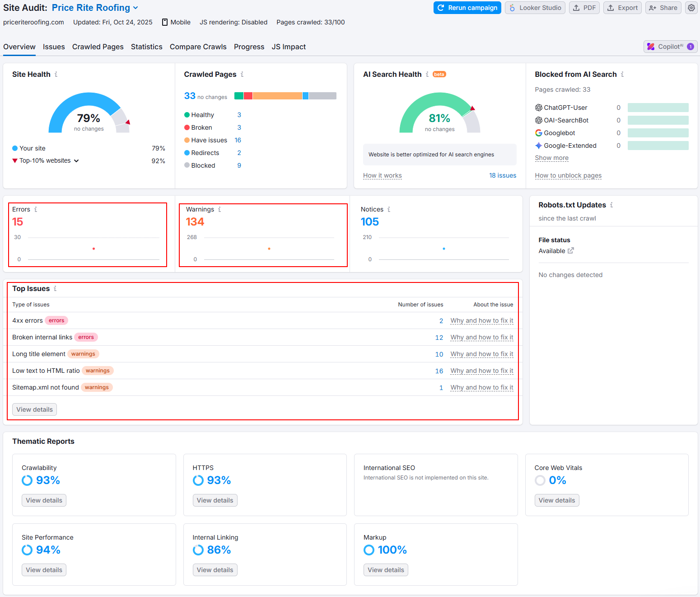700x597 pixels.
Task: Click the AI Search Health info icon
Action: [x=427, y=75]
